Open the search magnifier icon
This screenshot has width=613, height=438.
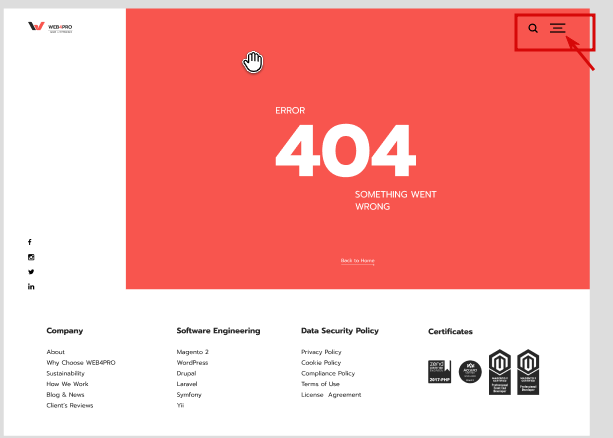533,28
